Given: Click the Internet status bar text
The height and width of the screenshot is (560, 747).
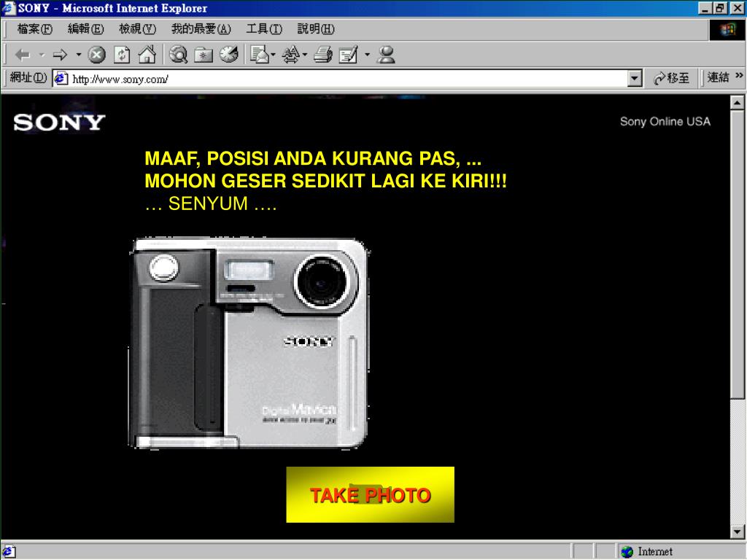Looking at the screenshot, I should coord(655,552).
